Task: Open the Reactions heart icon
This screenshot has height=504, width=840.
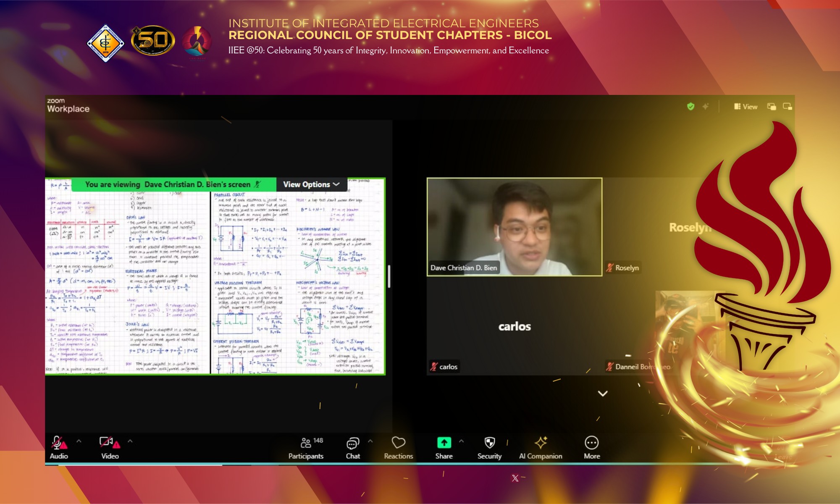Action: pyautogui.click(x=398, y=442)
